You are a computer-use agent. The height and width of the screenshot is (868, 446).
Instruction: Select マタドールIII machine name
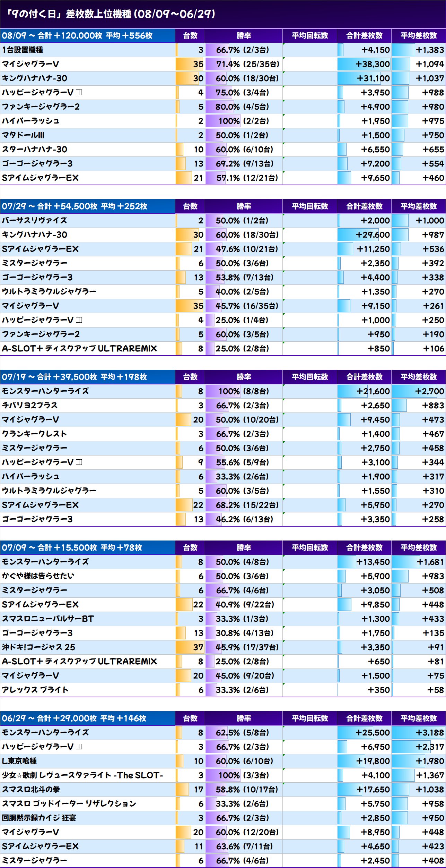tap(23, 135)
